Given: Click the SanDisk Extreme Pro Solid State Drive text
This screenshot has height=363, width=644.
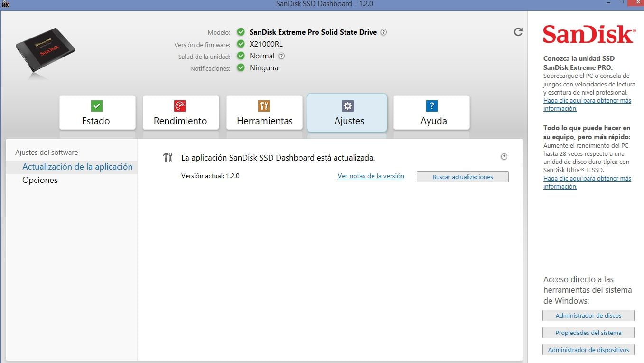Looking at the screenshot, I should [313, 32].
